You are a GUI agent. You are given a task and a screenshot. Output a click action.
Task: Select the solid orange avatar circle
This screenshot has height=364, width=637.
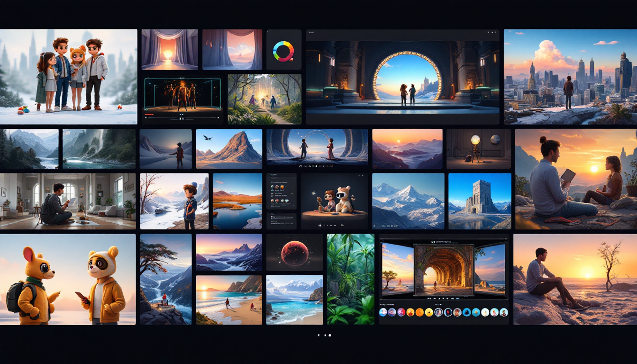pyautogui.click(x=419, y=312)
